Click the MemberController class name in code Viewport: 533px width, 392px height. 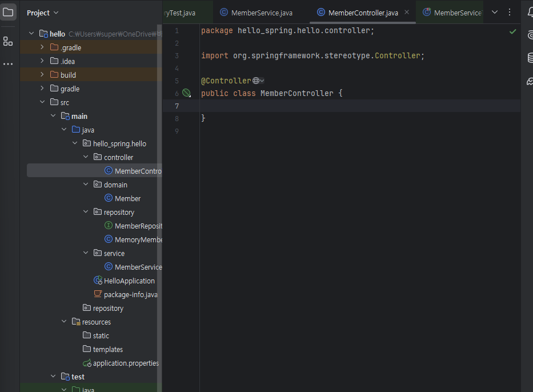[296, 93]
